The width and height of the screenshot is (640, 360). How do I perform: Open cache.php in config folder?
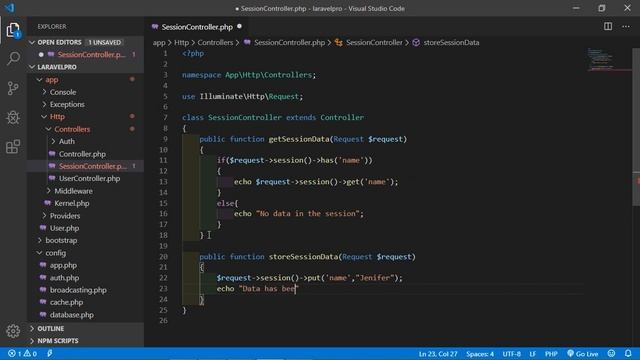point(66,302)
